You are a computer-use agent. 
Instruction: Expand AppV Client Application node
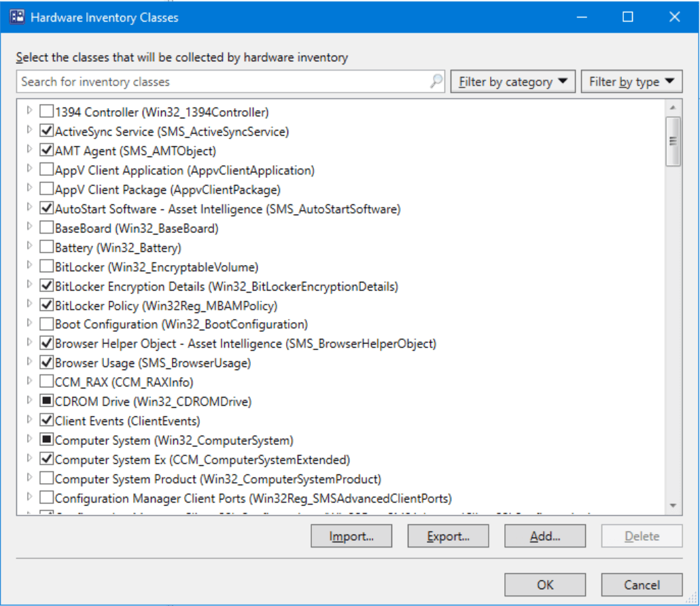pyautogui.click(x=29, y=168)
